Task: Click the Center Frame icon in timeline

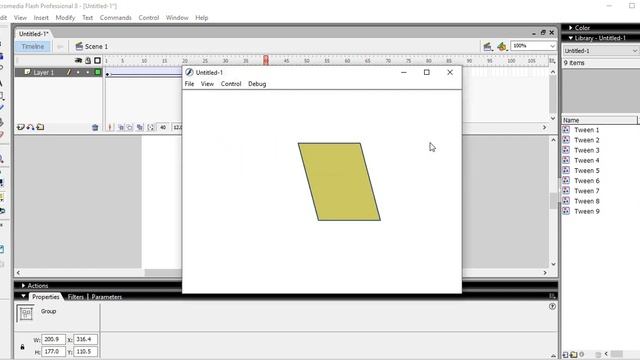Action: click(109, 127)
